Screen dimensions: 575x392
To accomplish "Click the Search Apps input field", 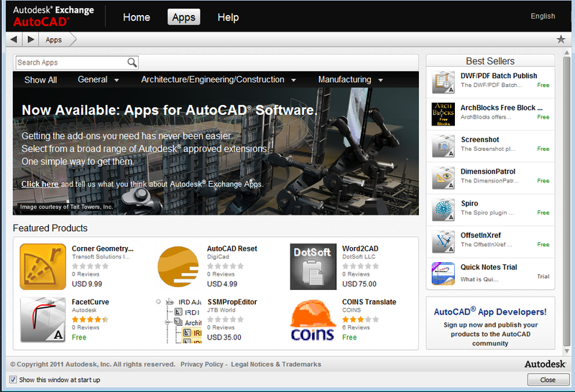I will click(x=71, y=62).
